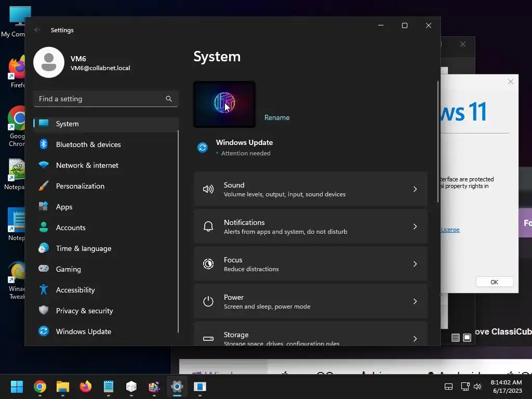Click the winver window taskbar icon
Viewport: 532px width, 399px height.
pyautogui.click(x=200, y=387)
